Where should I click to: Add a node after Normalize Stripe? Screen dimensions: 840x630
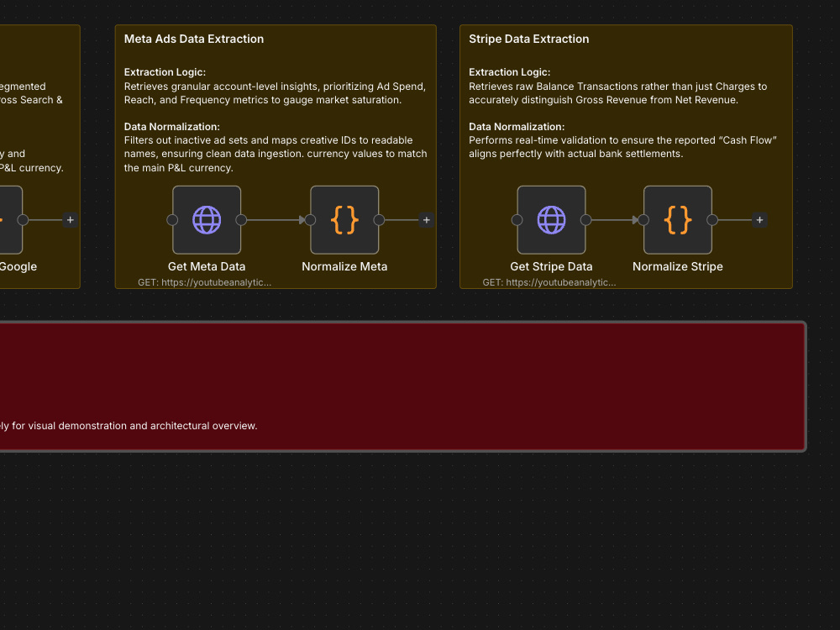point(759,219)
